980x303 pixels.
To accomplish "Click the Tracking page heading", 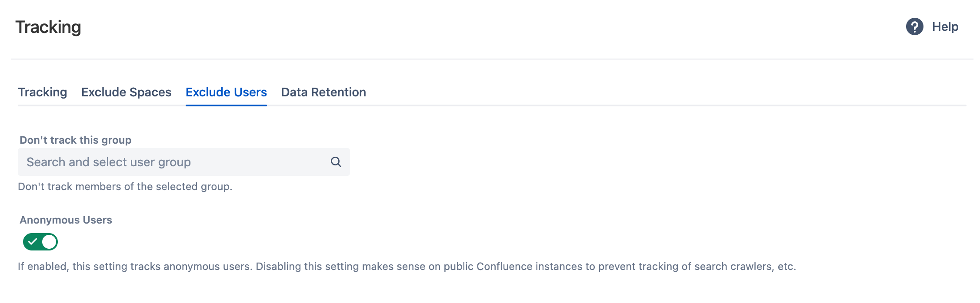I will coord(48,27).
